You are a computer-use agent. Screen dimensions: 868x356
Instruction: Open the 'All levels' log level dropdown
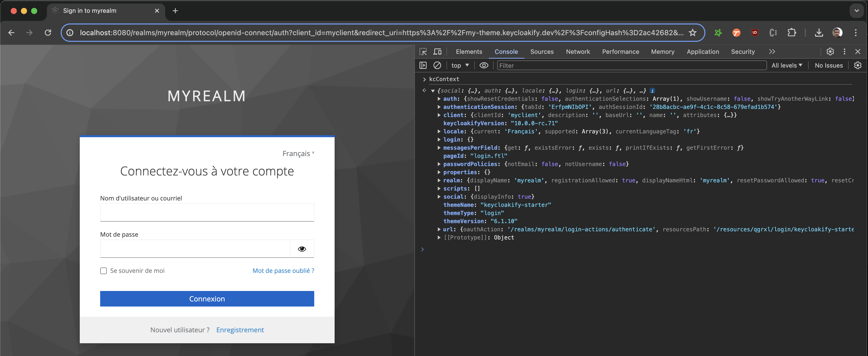pos(786,65)
